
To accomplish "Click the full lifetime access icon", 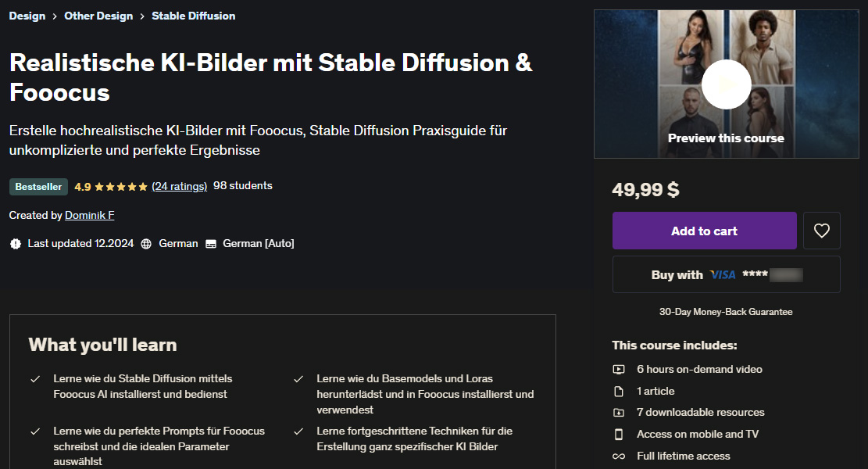I will tap(618, 456).
